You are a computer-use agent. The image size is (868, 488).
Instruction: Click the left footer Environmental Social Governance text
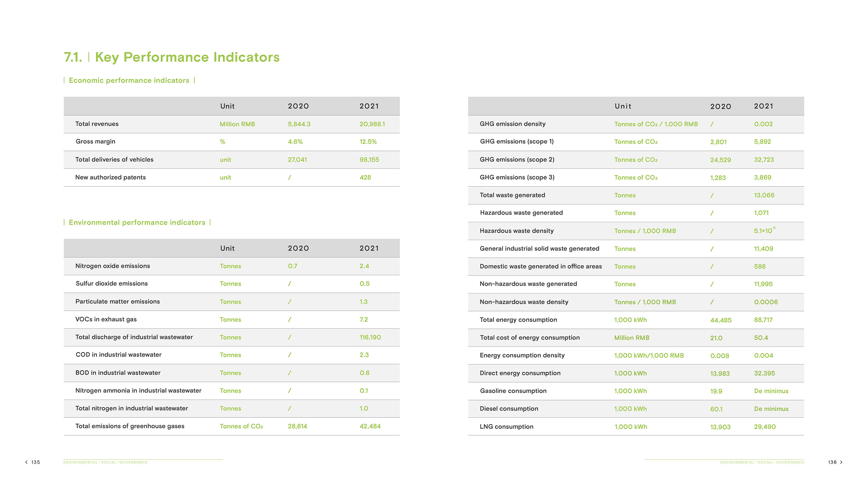click(x=105, y=462)
